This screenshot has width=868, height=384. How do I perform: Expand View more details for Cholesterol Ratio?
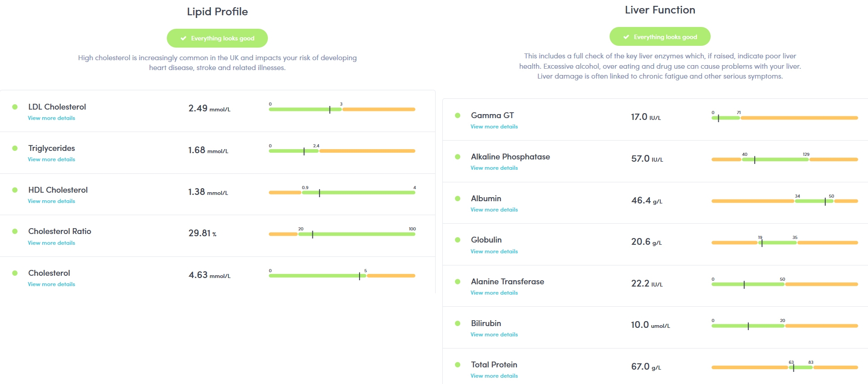pos(51,243)
